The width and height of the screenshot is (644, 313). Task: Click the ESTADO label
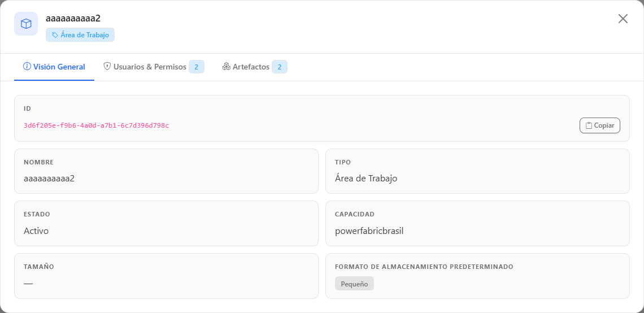37,215
